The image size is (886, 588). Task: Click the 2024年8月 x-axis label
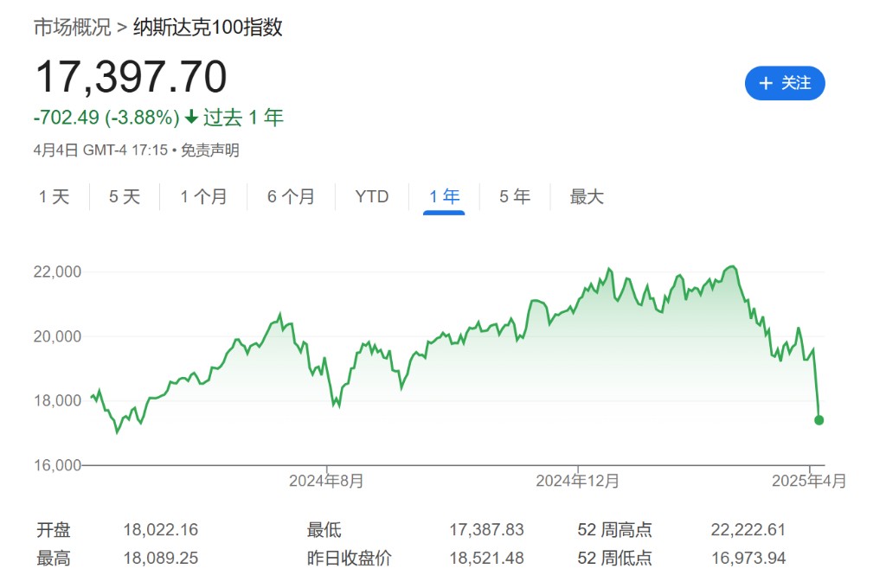pyautogui.click(x=326, y=481)
